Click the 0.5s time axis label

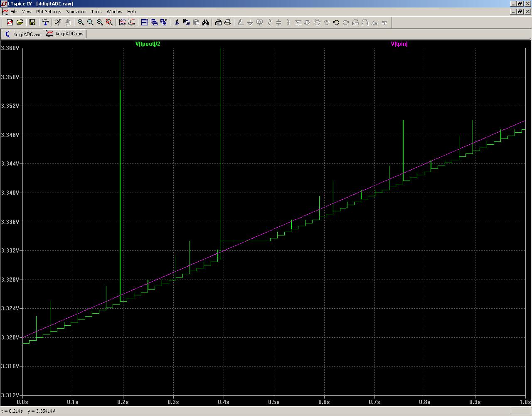pyautogui.click(x=273, y=402)
